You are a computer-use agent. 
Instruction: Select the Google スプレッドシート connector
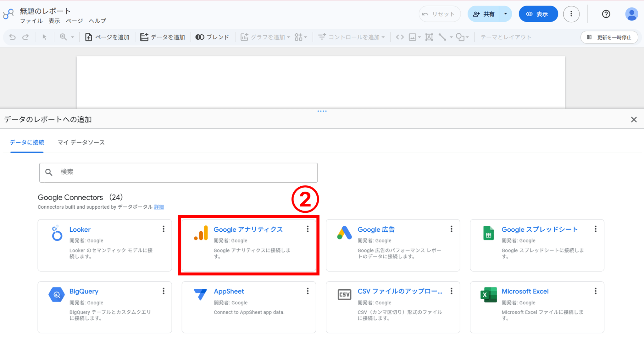tap(537, 245)
